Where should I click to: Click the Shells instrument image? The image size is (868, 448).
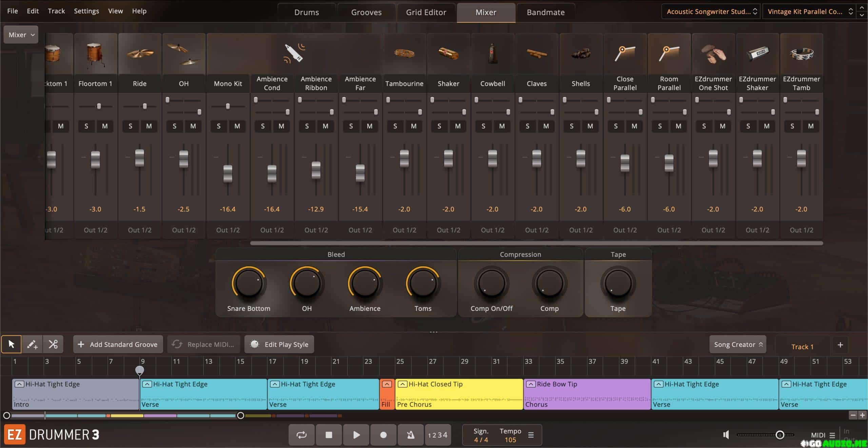tap(580, 54)
